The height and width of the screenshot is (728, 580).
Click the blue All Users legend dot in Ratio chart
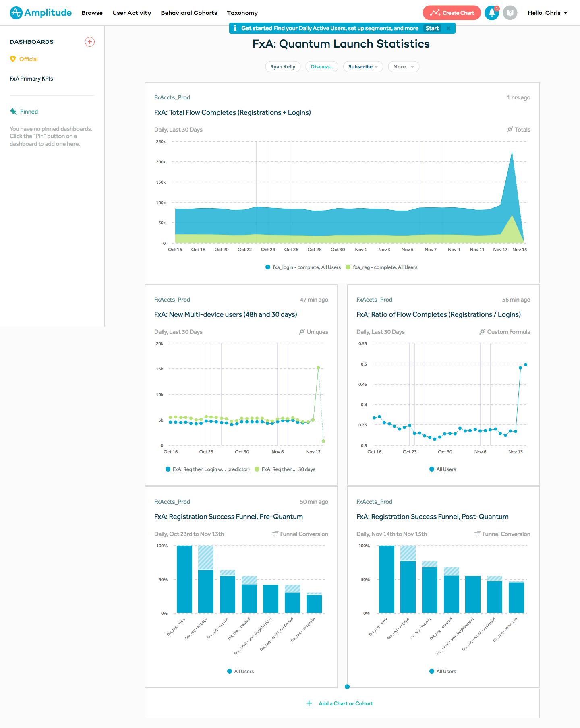coord(432,469)
